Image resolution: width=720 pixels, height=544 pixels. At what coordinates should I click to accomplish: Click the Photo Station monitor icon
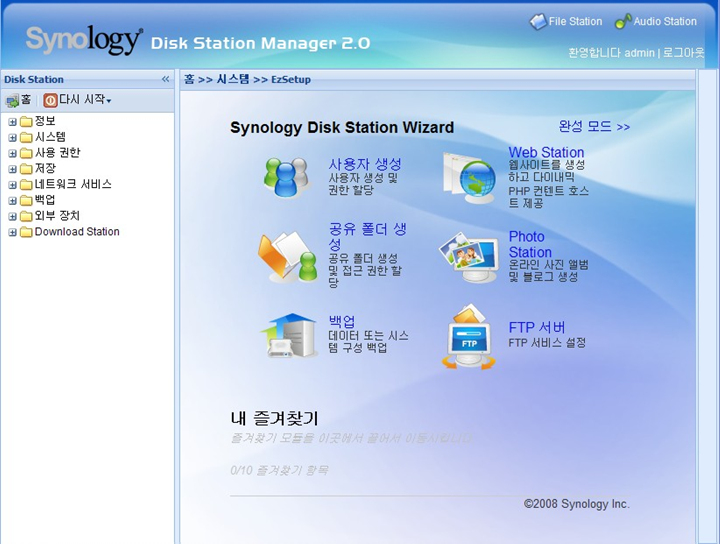point(469,257)
